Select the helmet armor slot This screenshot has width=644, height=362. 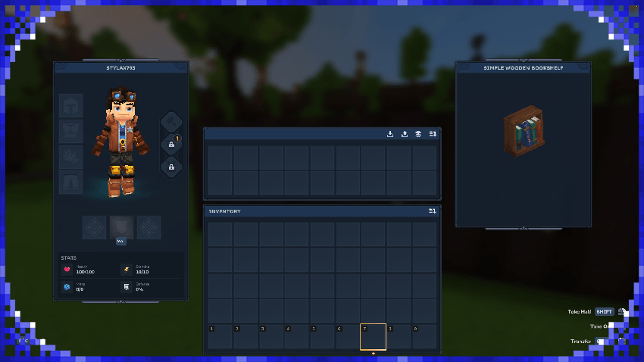click(x=70, y=105)
